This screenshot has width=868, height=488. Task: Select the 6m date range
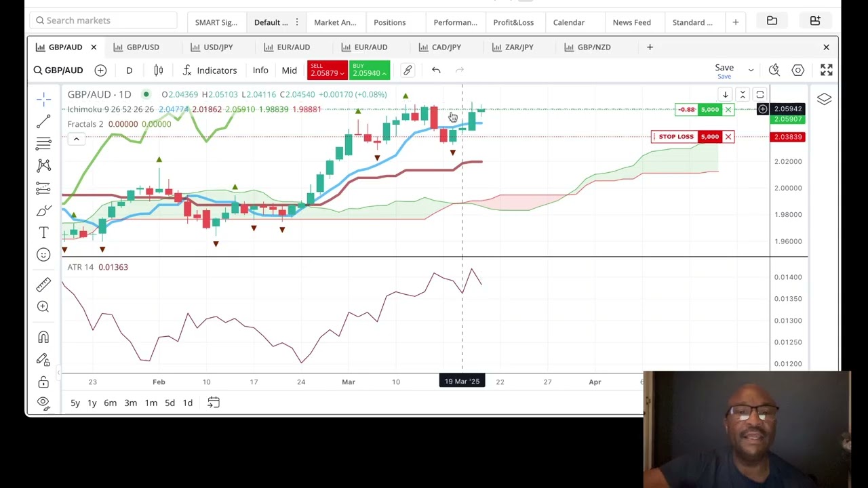pos(110,403)
